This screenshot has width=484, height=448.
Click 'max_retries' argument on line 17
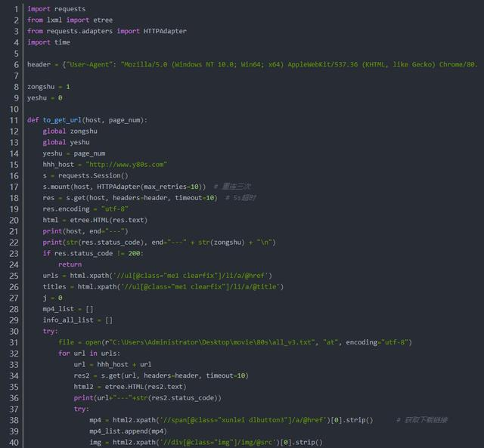tap(165, 187)
